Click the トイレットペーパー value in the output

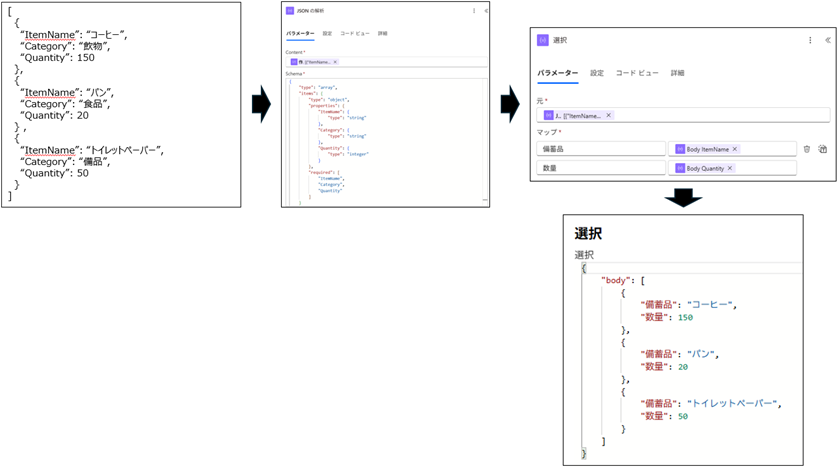tap(732, 403)
